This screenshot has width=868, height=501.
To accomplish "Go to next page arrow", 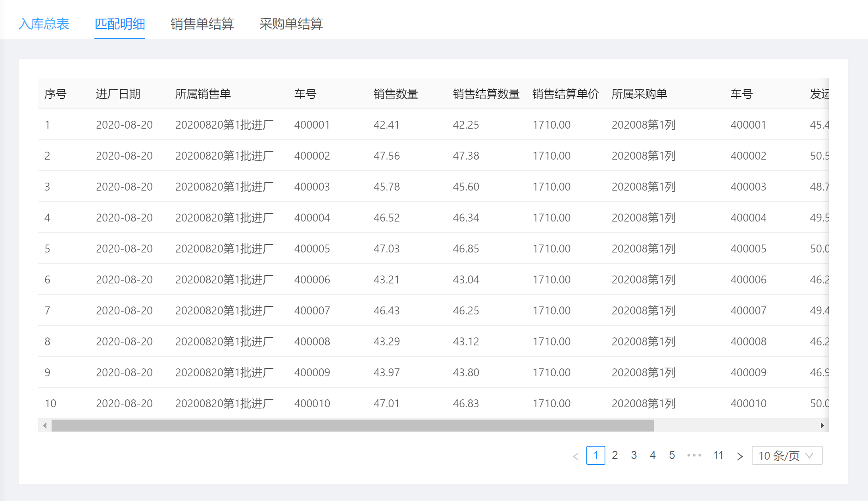I will click(739, 456).
